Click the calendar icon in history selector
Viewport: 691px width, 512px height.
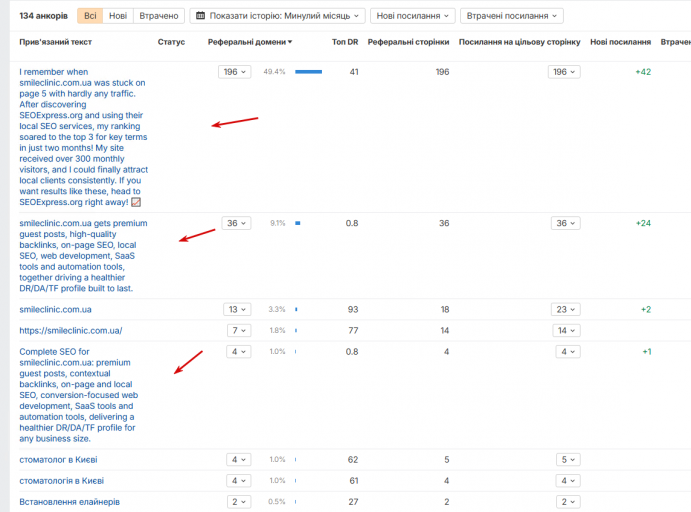(200, 16)
